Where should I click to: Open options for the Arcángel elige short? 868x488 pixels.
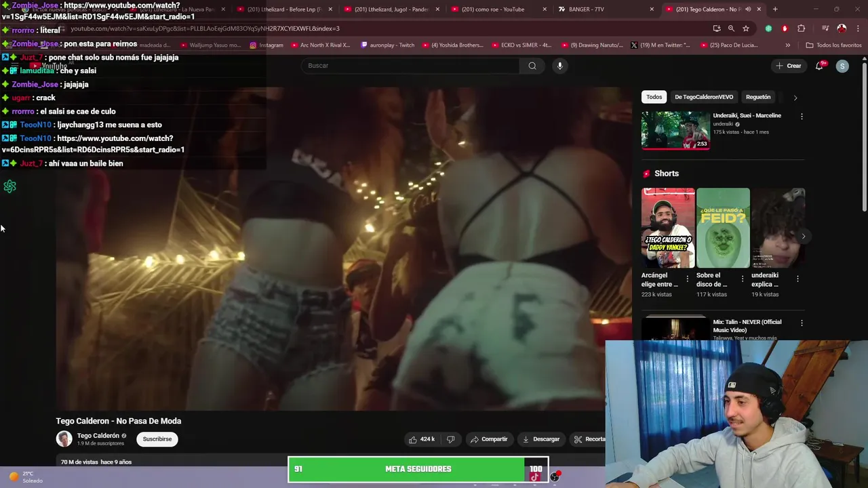click(x=688, y=279)
